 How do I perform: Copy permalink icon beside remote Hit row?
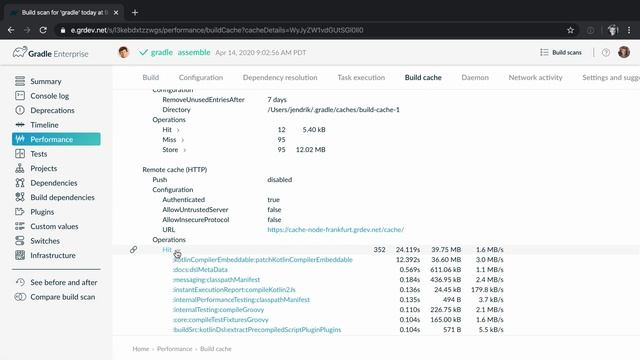coord(133,249)
